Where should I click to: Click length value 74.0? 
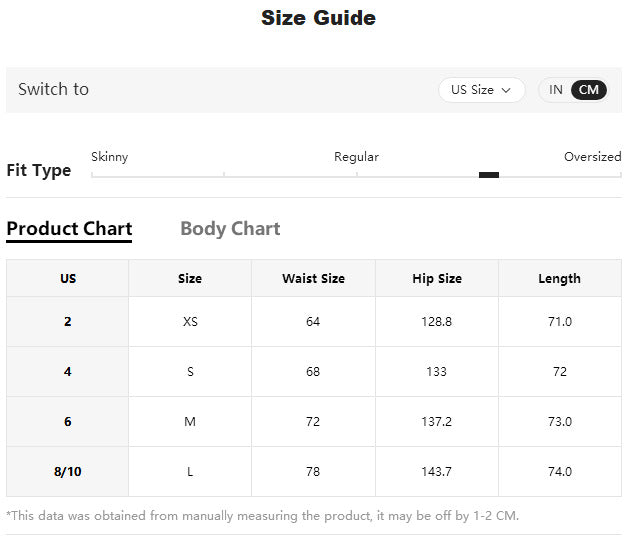pyautogui.click(x=560, y=472)
